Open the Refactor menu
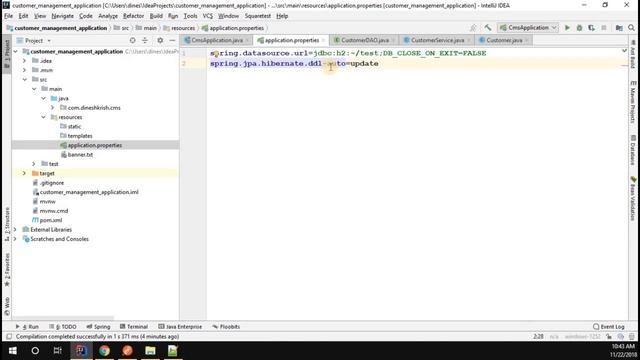The image size is (640, 360). (133, 16)
